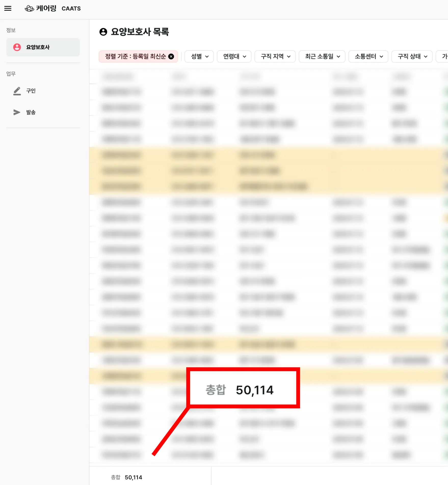The width and height of the screenshot is (448, 485).
Task: Click the 총합 50,114 footer count
Action: click(x=127, y=477)
